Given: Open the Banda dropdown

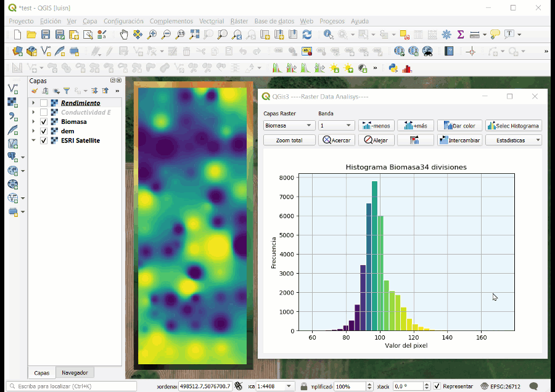Looking at the screenshot, I should (x=336, y=126).
